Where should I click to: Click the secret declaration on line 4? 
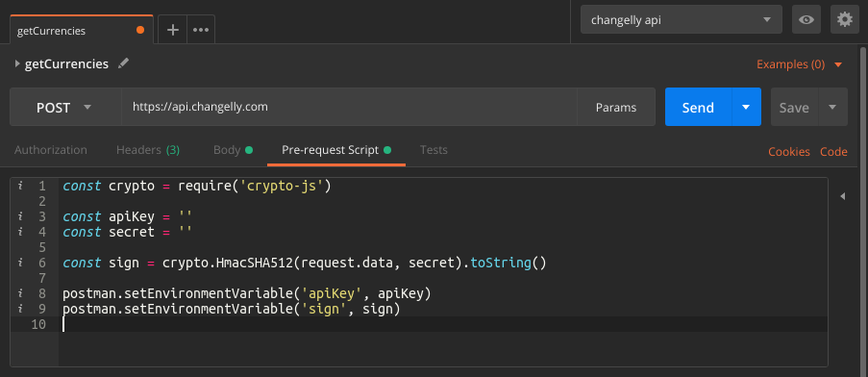coord(127,232)
